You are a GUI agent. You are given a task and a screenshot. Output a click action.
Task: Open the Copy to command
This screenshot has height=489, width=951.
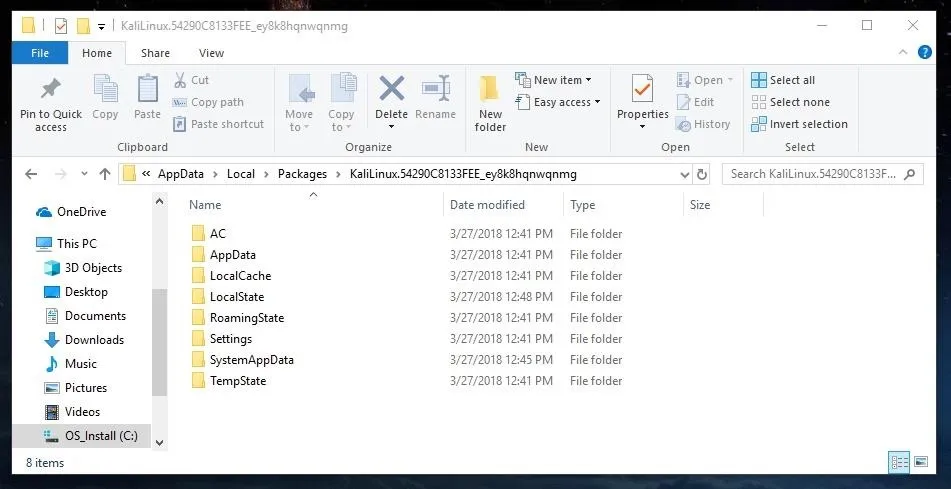point(341,103)
